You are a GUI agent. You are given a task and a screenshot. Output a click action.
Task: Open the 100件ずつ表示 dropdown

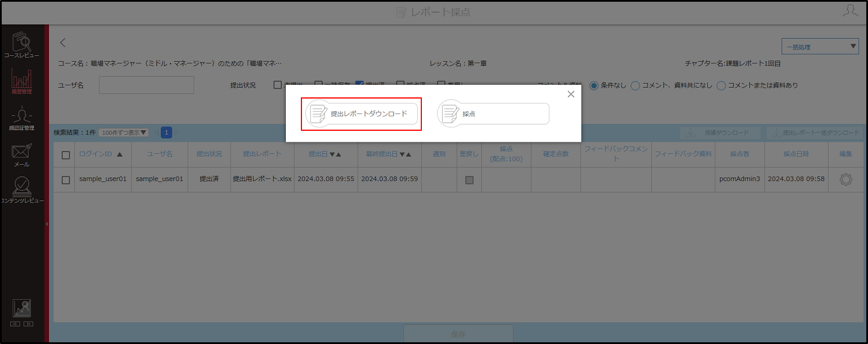pos(123,133)
